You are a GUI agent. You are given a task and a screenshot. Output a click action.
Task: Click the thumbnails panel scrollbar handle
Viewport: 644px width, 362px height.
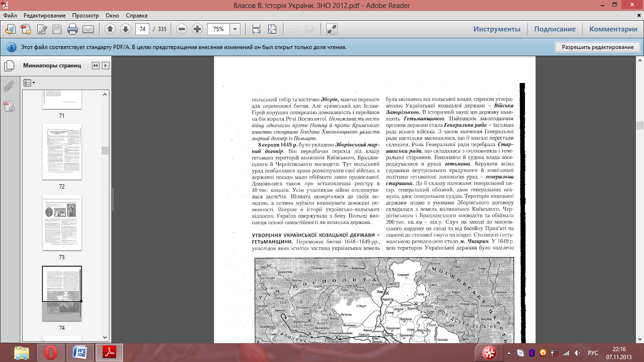click(x=105, y=150)
